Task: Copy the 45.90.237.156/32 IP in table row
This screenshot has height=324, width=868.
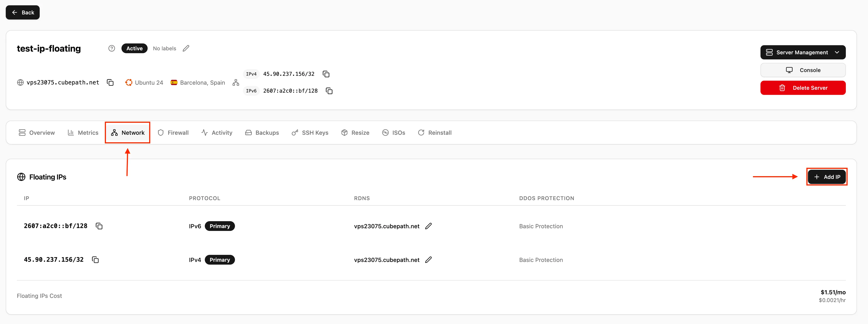Action: (x=95, y=260)
